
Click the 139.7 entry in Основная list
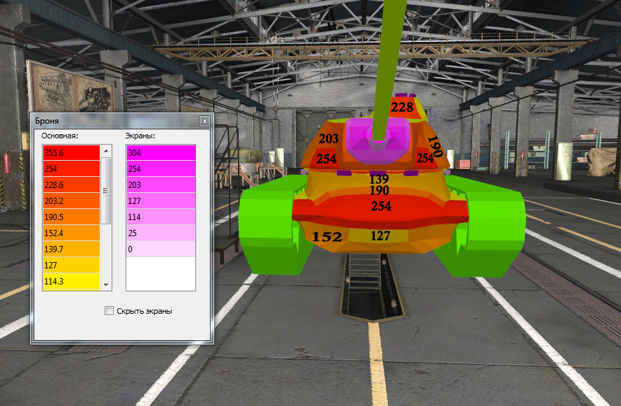70,249
